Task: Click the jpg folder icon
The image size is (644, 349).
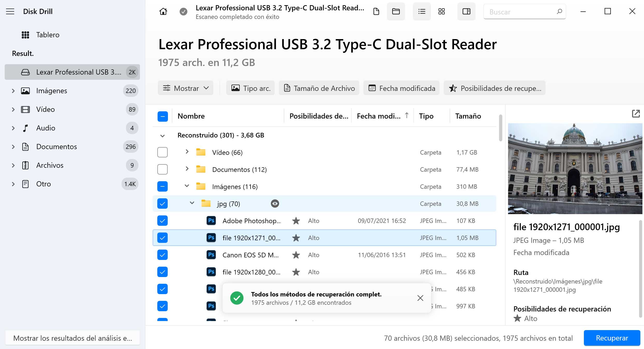Action: click(206, 203)
